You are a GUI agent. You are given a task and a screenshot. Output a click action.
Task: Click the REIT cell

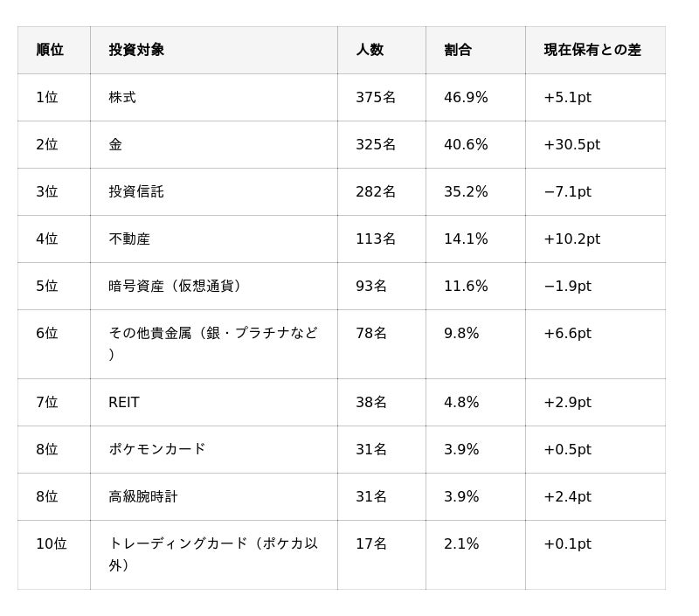pyautogui.click(x=124, y=402)
